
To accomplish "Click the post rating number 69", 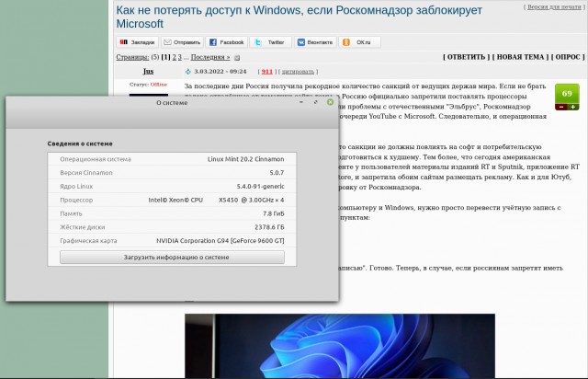I will [x=567, y=94].
